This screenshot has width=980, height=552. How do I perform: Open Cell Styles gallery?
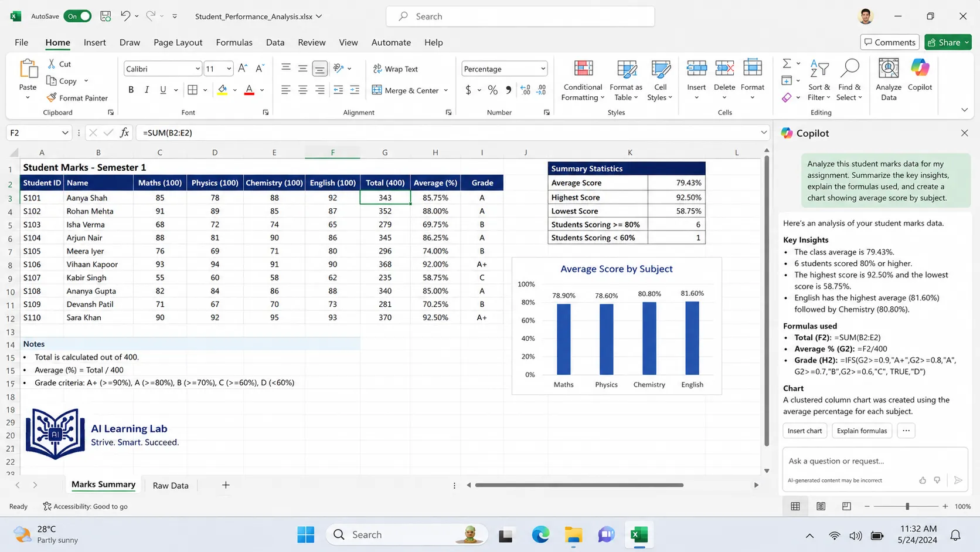coord(660,80)
